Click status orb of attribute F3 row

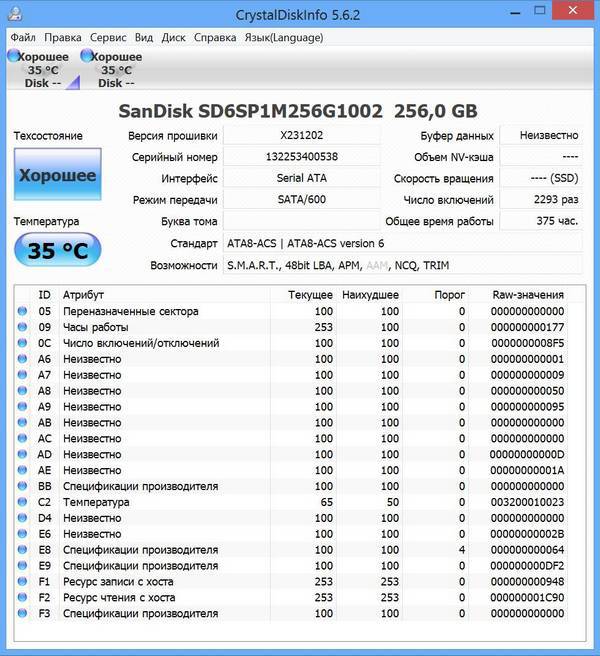click(x=23, y=613)
